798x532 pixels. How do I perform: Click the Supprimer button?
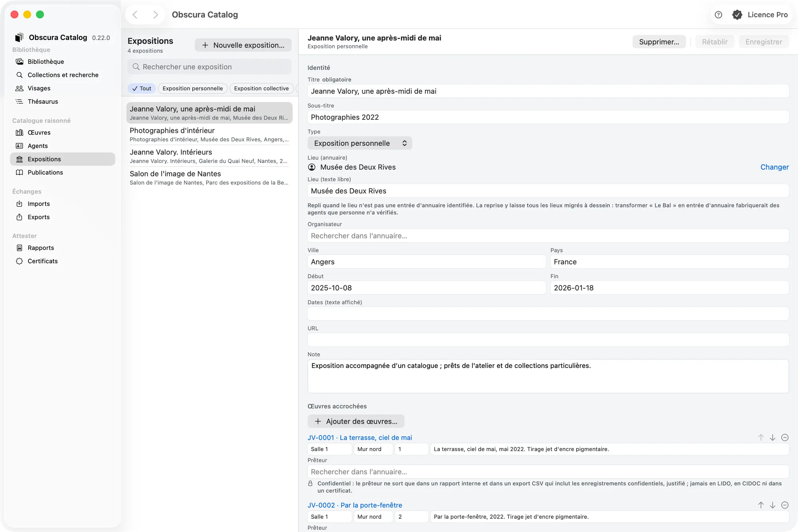(659, 42)
